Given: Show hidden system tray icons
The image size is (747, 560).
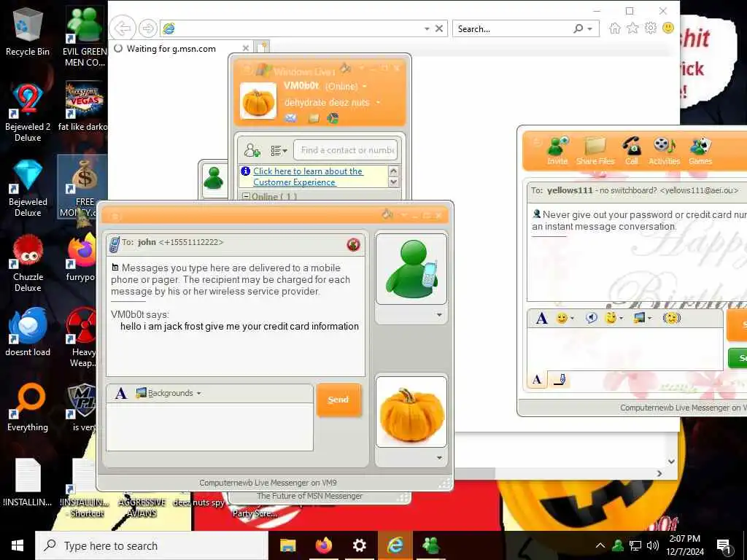Looking at the screenshot, I should (x=600, y=545).
